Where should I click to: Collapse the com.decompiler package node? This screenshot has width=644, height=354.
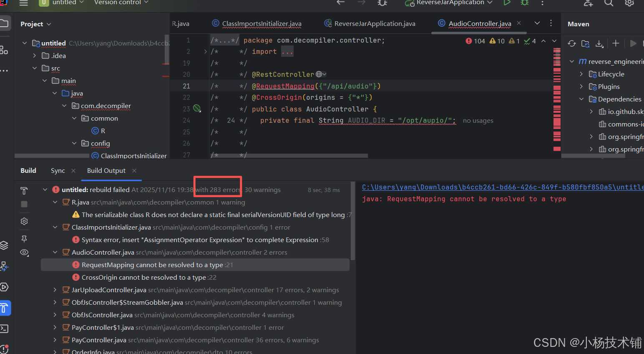click(x=65, y=106)
